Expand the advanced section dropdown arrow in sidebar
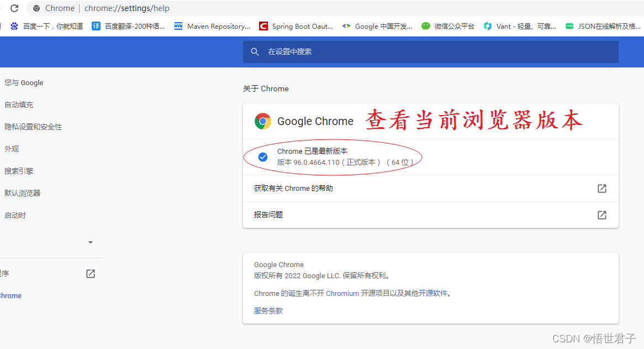This screenshot has width=644, height=349. coord(91,243)
